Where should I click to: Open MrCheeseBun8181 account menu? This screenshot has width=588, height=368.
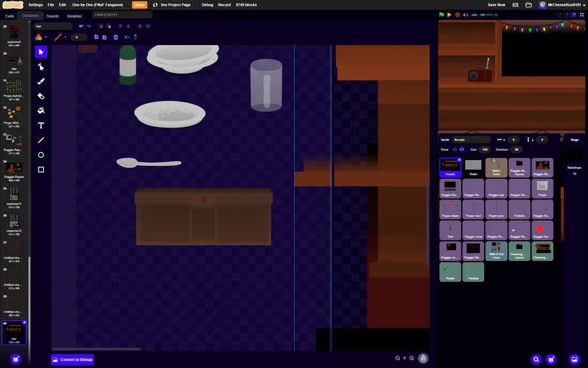(x=563, y=5)
